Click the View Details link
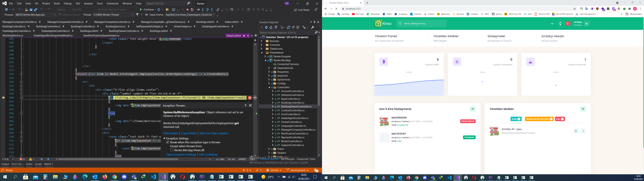Screen dimensions: 644x181 (171, 133)
